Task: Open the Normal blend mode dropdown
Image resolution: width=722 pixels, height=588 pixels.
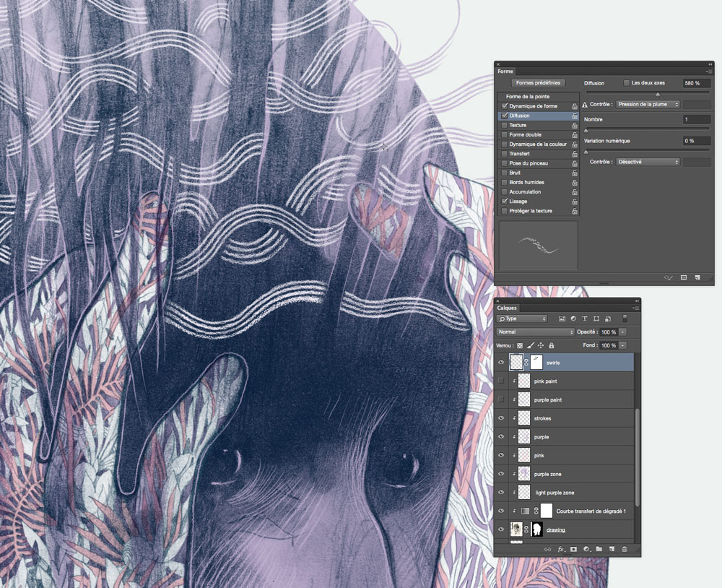Action: [x=535, y=332]
